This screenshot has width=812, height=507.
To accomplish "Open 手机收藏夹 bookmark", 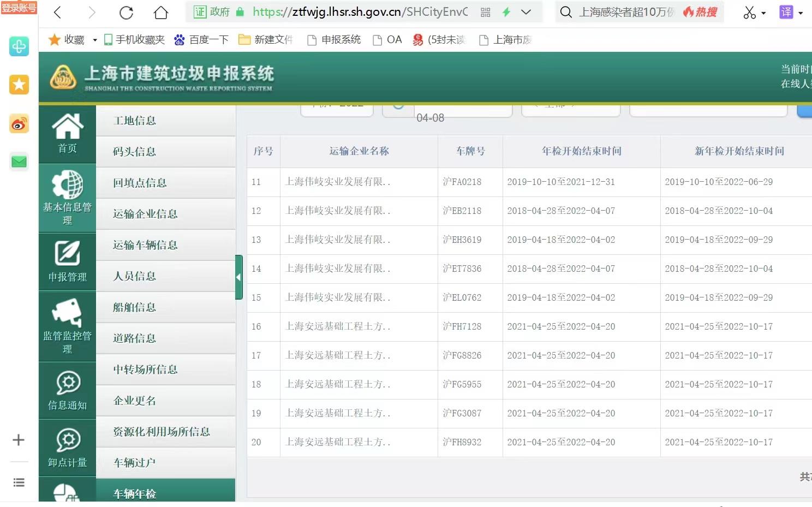I will pyautogui.click(x=134, y=39).
